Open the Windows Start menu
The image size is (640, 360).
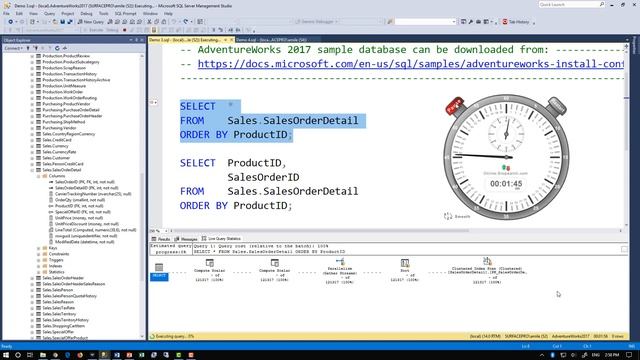pos(6,355)
